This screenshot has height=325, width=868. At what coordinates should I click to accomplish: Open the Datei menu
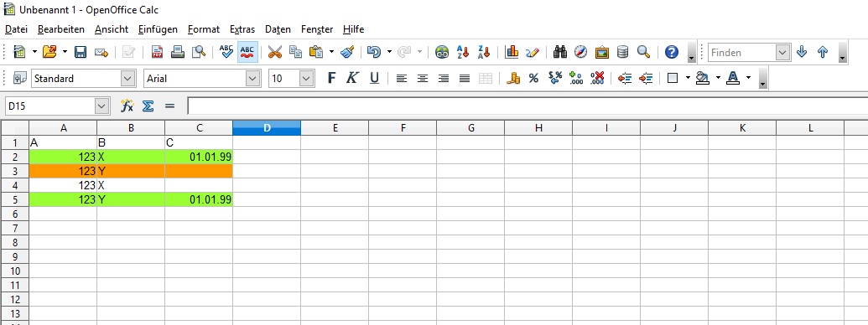point(16,29)
